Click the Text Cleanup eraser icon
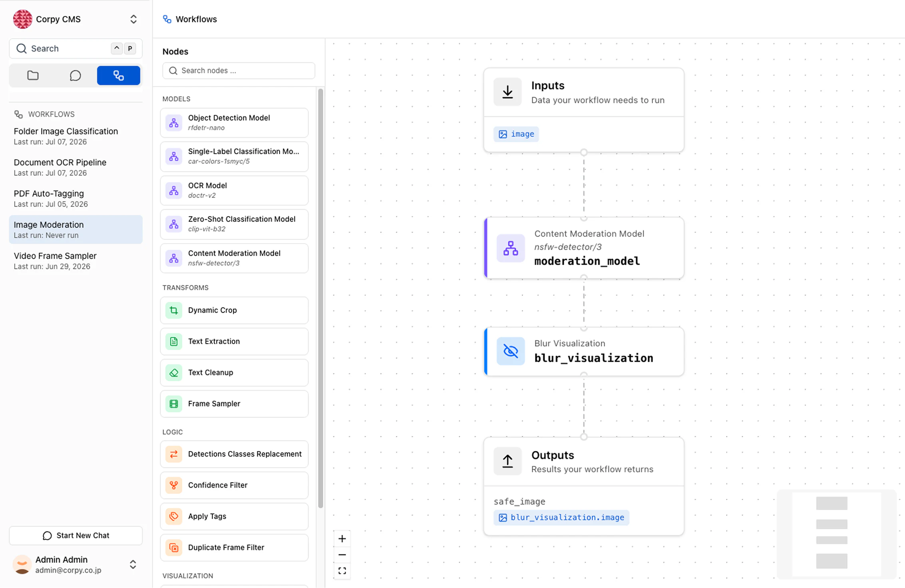This screenshot has width=905, height=588. pyautogui.click(x=174, y=372)
